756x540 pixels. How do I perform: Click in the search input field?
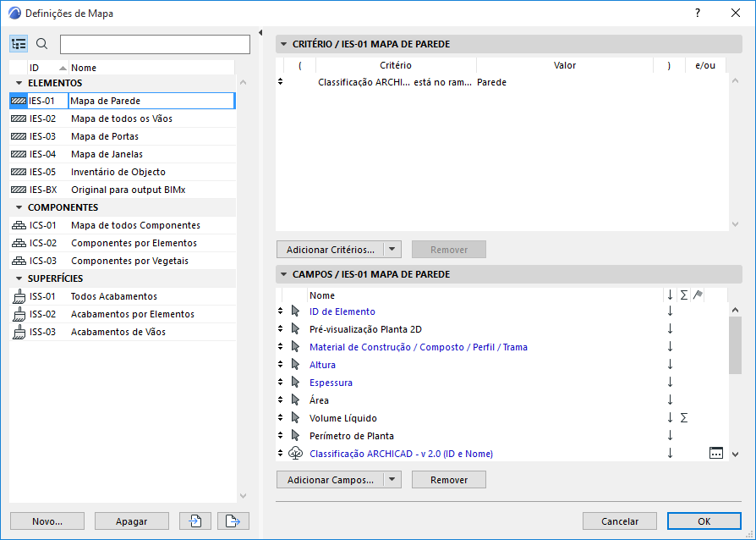155,44
